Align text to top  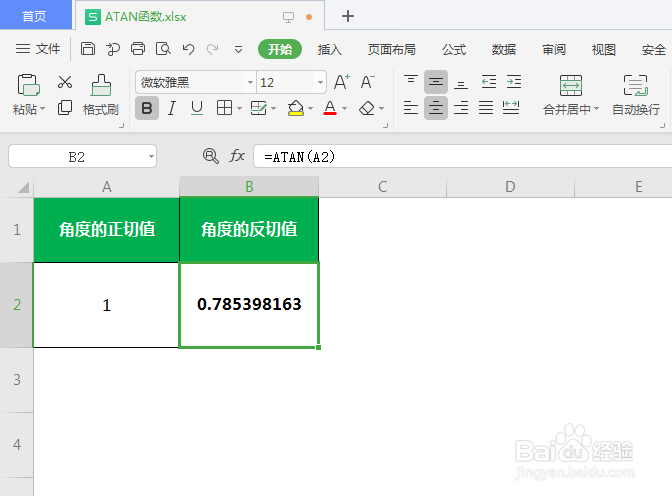click(411, 81)
